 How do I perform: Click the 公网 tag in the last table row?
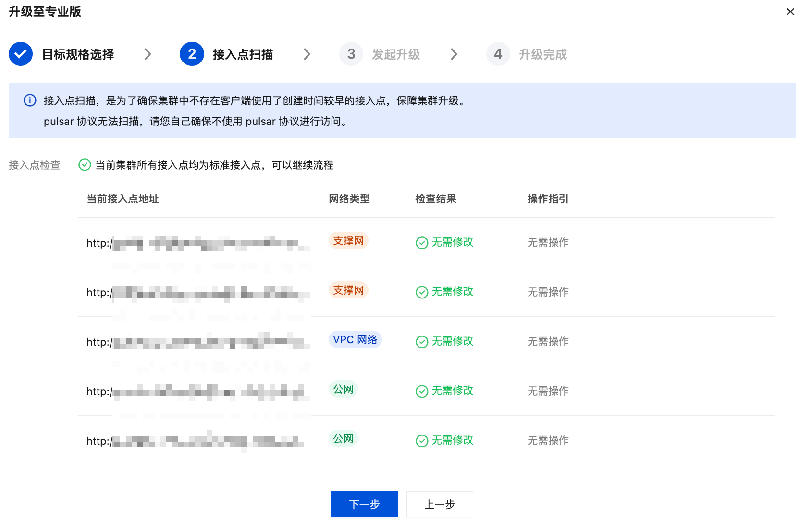(343, 438)
